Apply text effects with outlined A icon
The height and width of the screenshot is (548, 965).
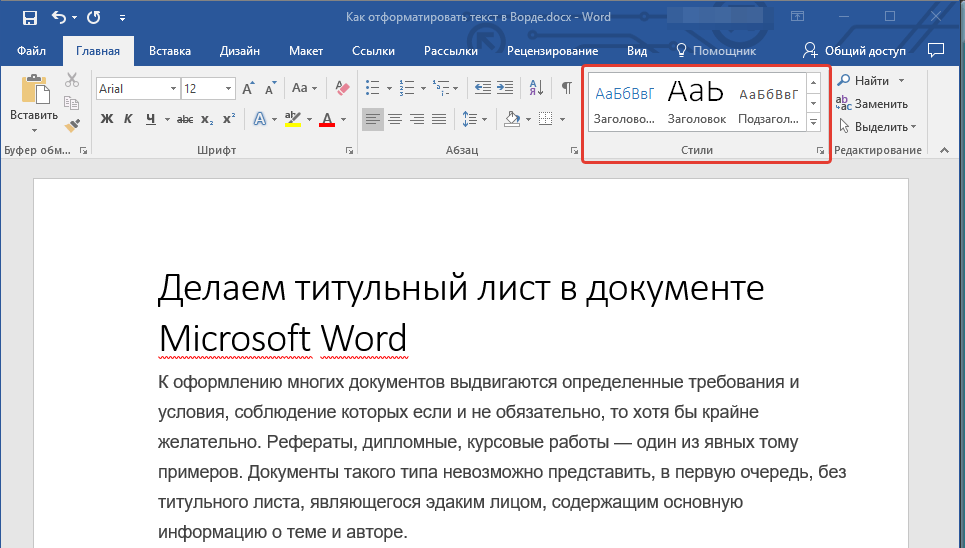click(260, 119)
